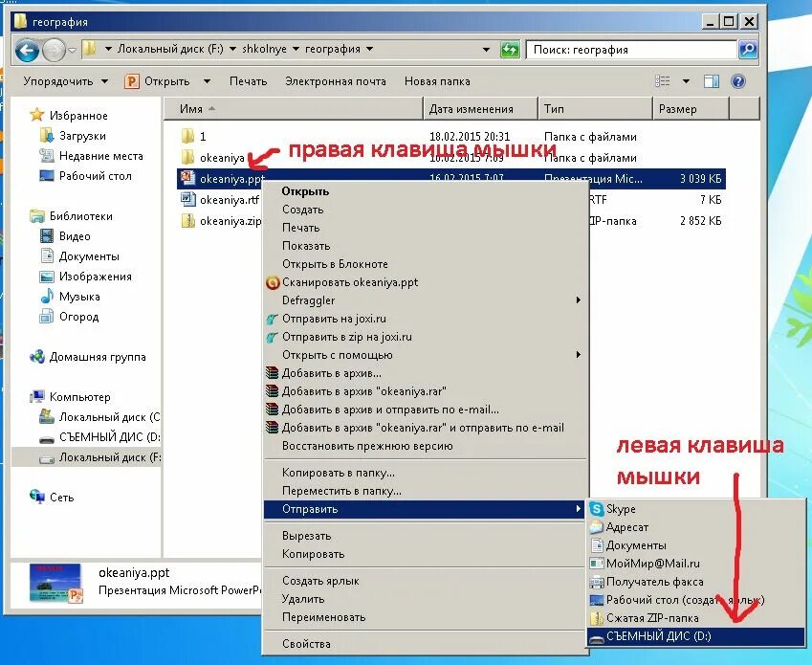Open the Упорядочить dropdown menu
The image size is (812, 665).
tap(66, 81)
